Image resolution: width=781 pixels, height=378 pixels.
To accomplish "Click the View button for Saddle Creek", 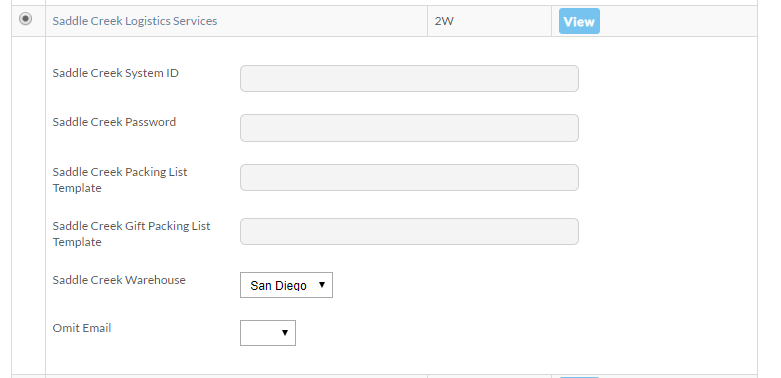I will click(x=579, y=21).
